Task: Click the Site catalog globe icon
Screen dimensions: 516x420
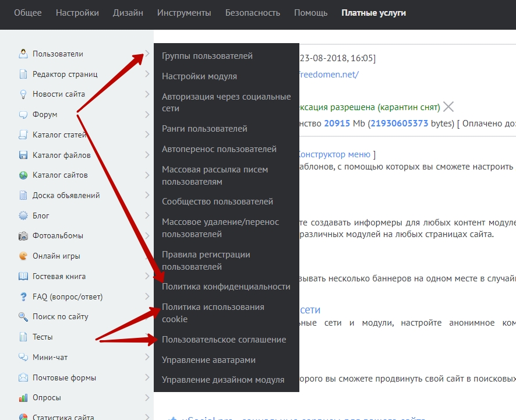Action: (23, 175)
